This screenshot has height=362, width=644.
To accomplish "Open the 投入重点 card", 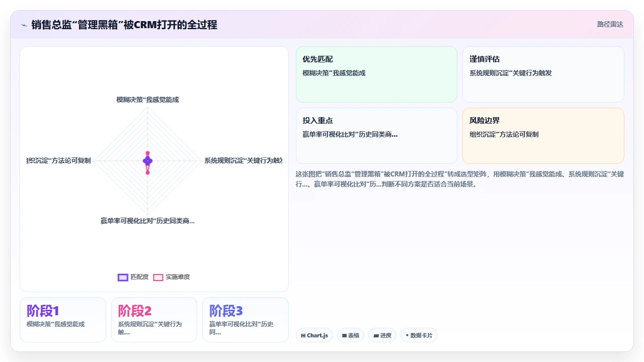I will 376,136.
